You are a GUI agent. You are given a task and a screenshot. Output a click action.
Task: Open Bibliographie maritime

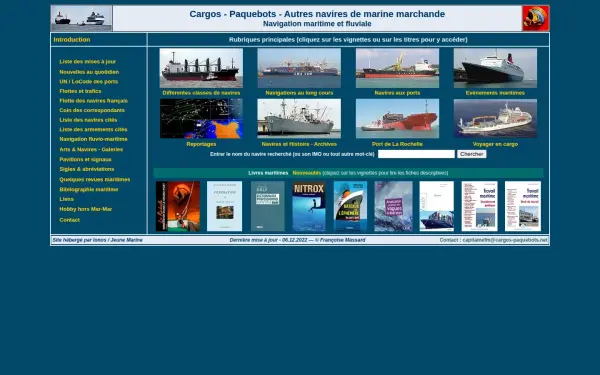click(89, 189)
